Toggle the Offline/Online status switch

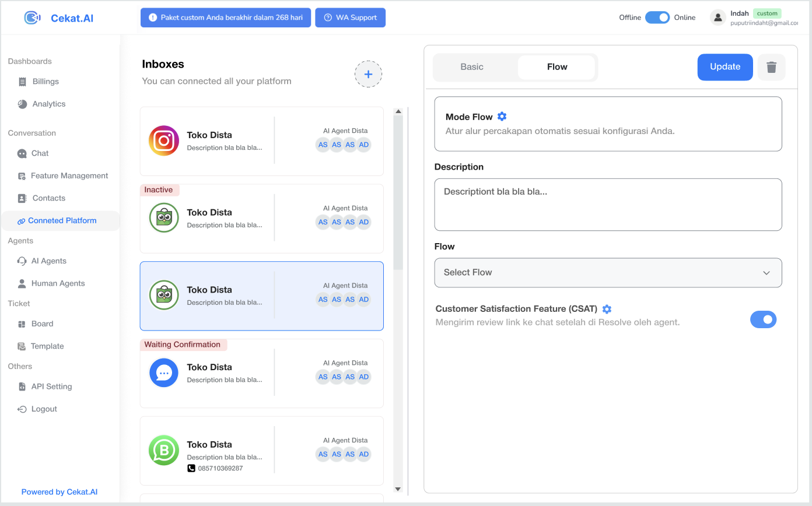coord(657,17)
